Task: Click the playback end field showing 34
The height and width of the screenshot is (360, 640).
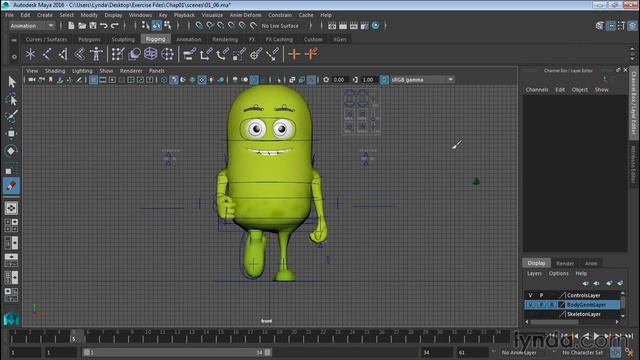Action: 436,352
